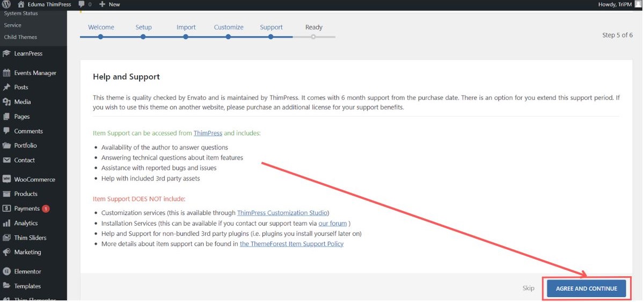Select the Posts pin icon
Viewport: 644px width, 302px height.
click(7, 88)
